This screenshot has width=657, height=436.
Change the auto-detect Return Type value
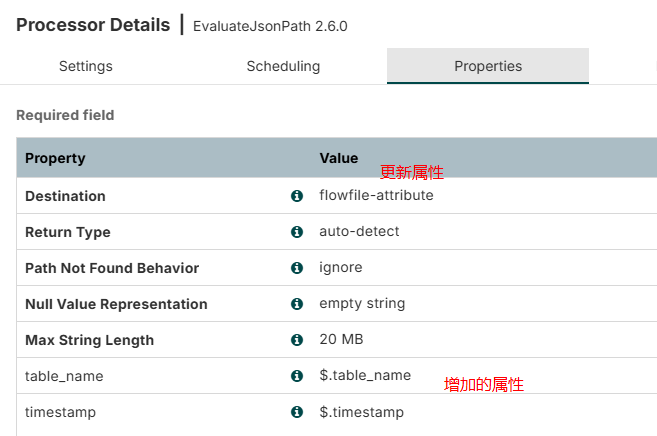coord(359,232)
